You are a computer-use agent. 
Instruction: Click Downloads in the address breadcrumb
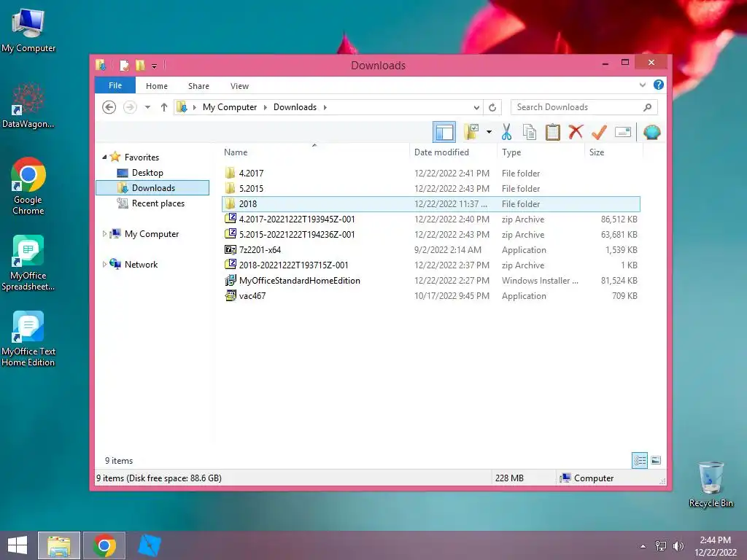click(x=295, y=107)
